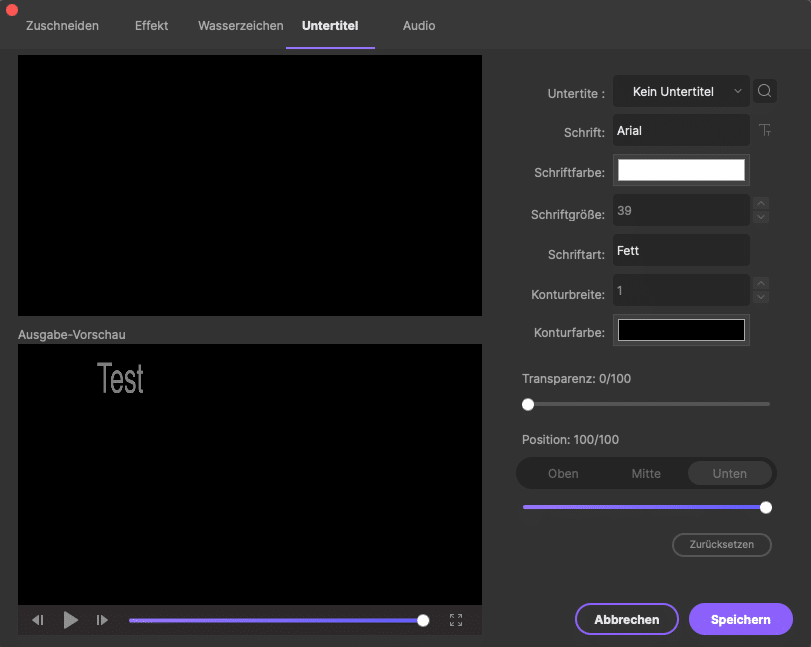Click the Zurücksetzen reset button
The height and width of the screenshot is (647, 811).
(x=721, y=545)
